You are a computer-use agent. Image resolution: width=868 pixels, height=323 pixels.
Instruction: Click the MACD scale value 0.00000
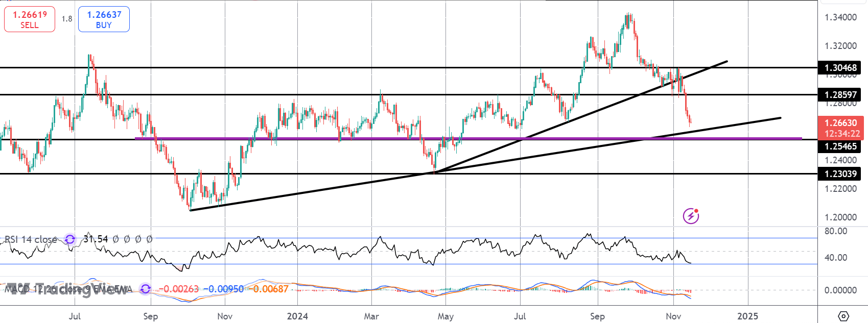841,290
